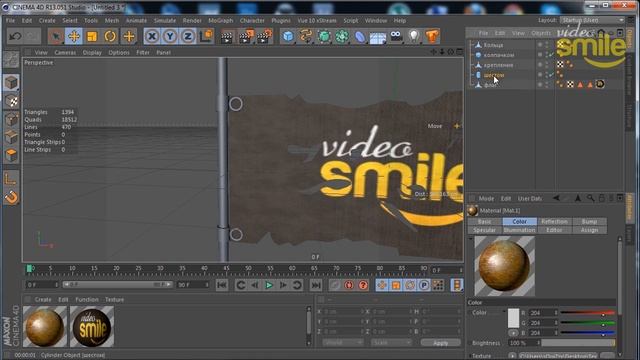Open the Simulate menu

pyautogui.click(x=165, y=20)
